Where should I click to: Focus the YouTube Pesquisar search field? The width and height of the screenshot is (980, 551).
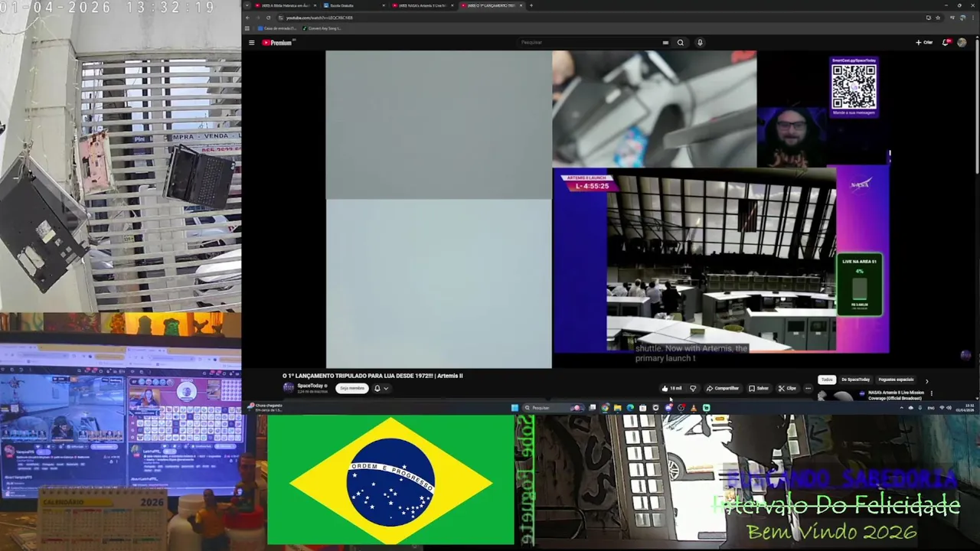pos(590,43)
